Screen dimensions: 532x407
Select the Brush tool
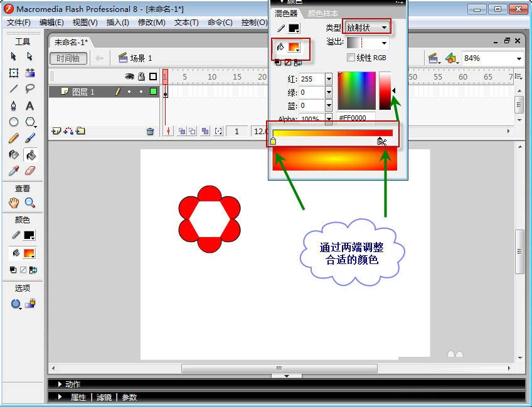[x=30, y=138]
